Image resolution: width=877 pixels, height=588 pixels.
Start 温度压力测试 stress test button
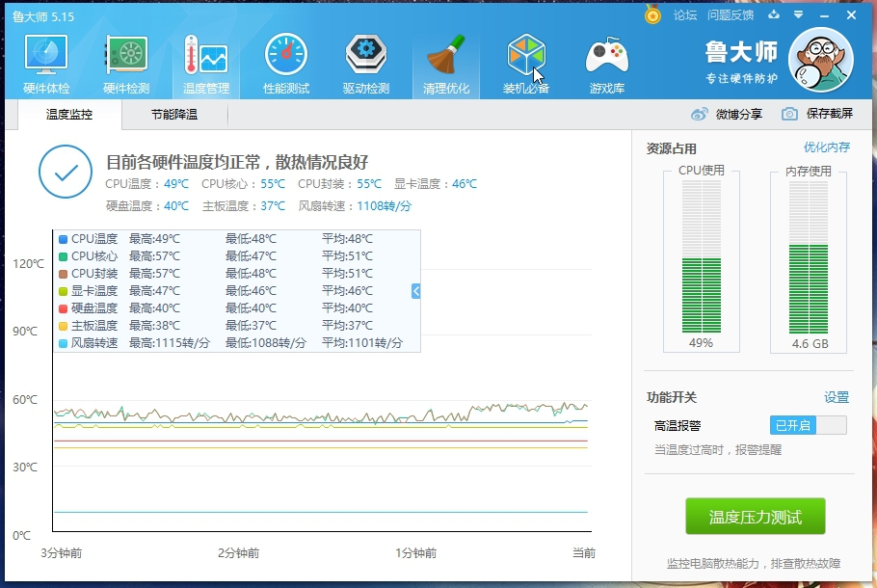755,517
